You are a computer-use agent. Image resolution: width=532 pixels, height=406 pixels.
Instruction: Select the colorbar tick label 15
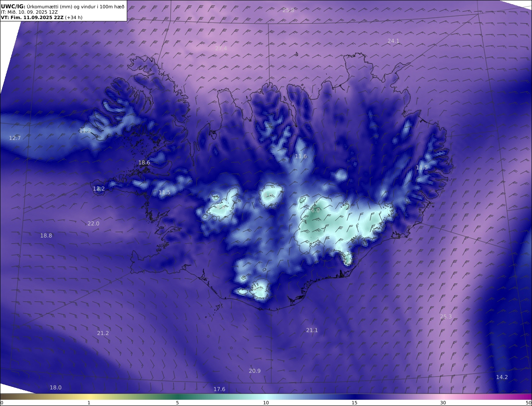click(x=355, y=403)
